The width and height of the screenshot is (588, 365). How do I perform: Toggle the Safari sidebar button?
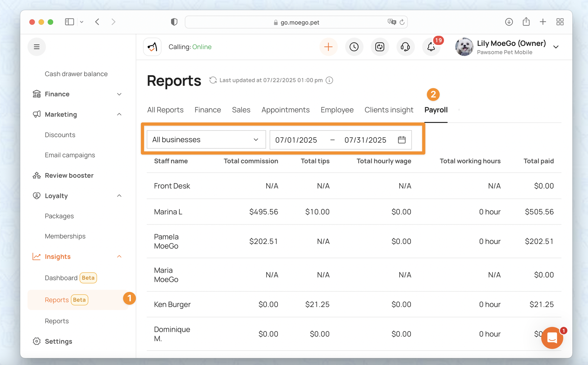point(69,22)
